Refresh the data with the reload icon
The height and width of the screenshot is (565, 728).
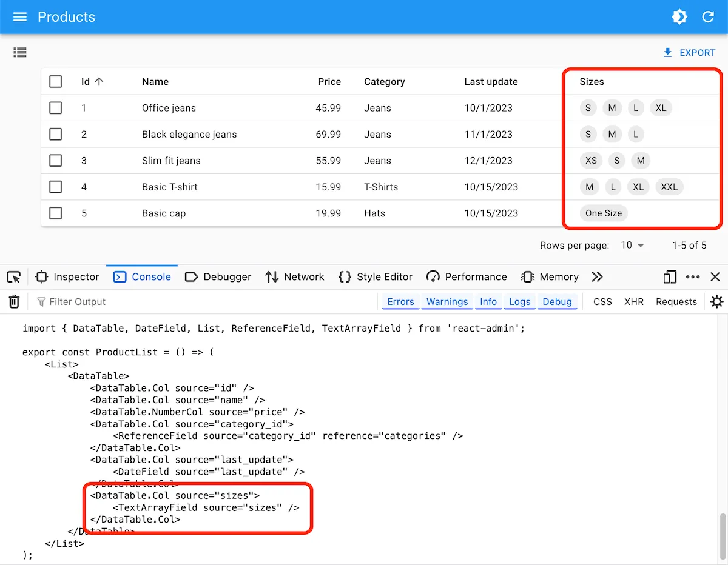click(x=708, y=16)
